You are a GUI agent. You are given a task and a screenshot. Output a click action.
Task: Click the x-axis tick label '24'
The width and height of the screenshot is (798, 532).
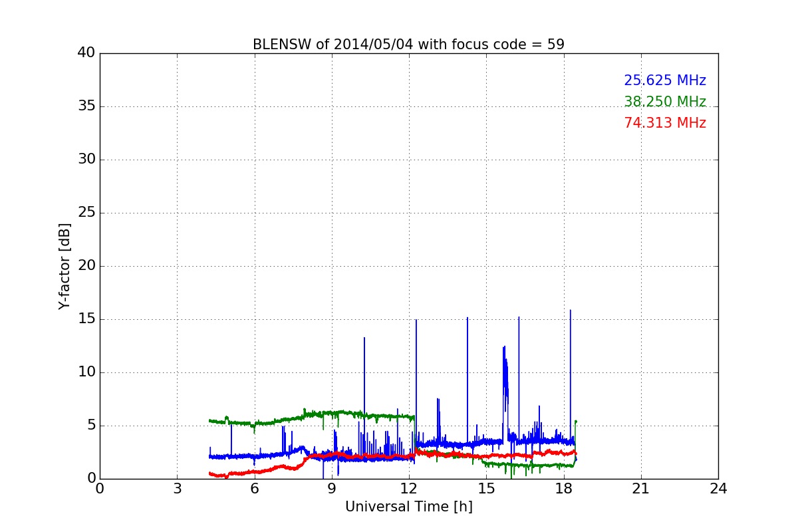click(718, 489)
